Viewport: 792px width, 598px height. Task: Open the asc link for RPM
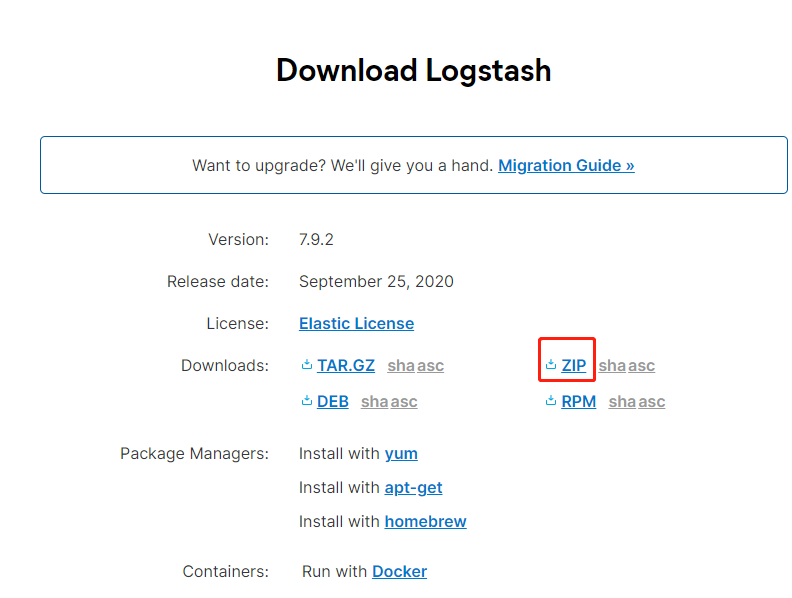pos(652,402)
